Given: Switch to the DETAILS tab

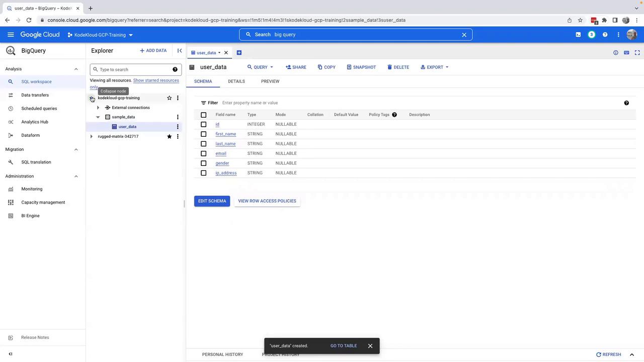Looking at the screenshot, I should pyautogui.click(x=236, y=81).
